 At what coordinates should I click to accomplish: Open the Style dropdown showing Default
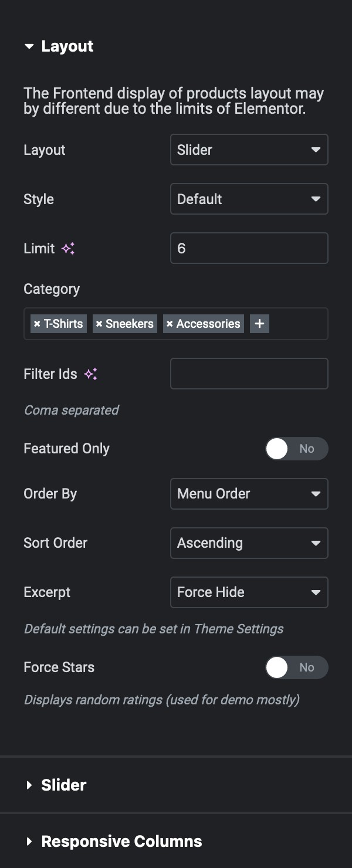(249, 199)
